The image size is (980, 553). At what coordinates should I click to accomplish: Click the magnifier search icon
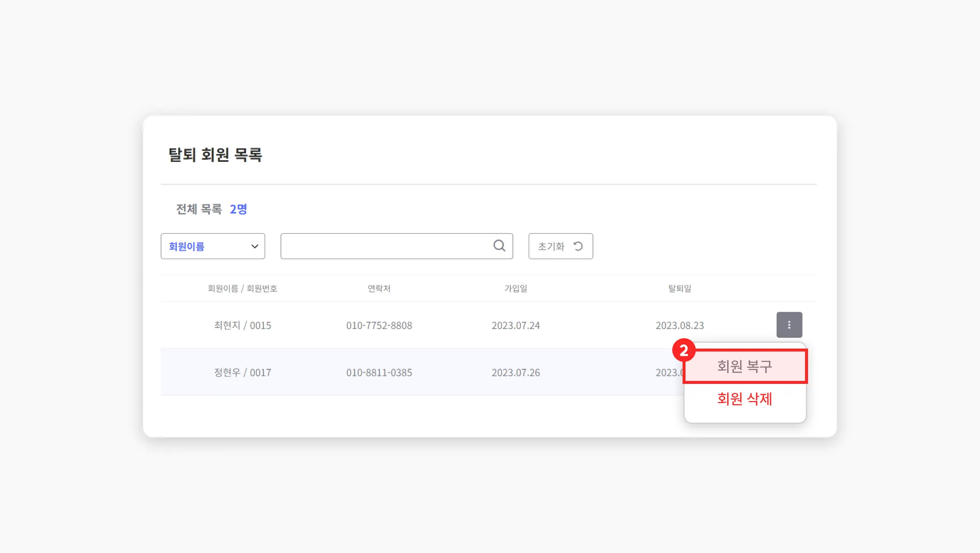click(x=499, y=246)
